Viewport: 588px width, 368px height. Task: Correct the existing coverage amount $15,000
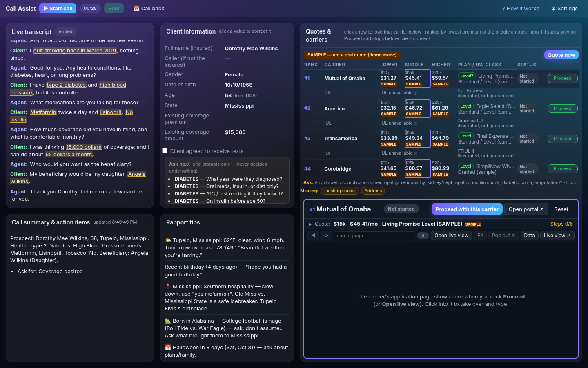click(x=235, y=132)
